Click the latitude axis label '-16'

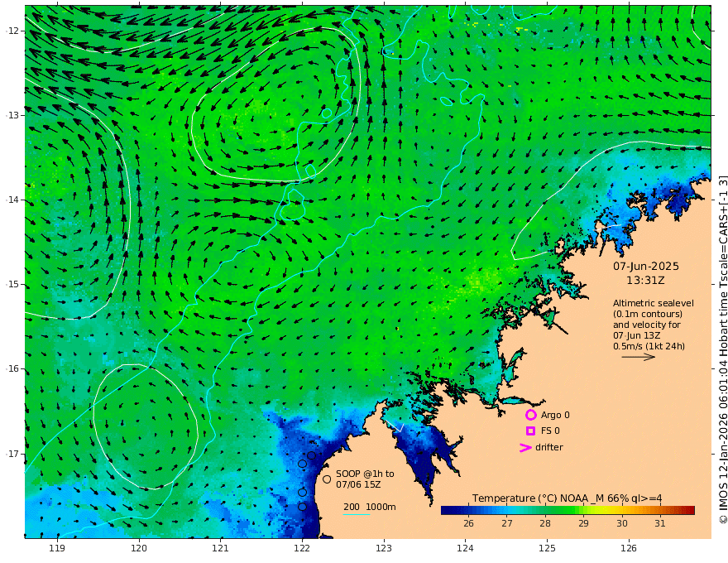13,368
